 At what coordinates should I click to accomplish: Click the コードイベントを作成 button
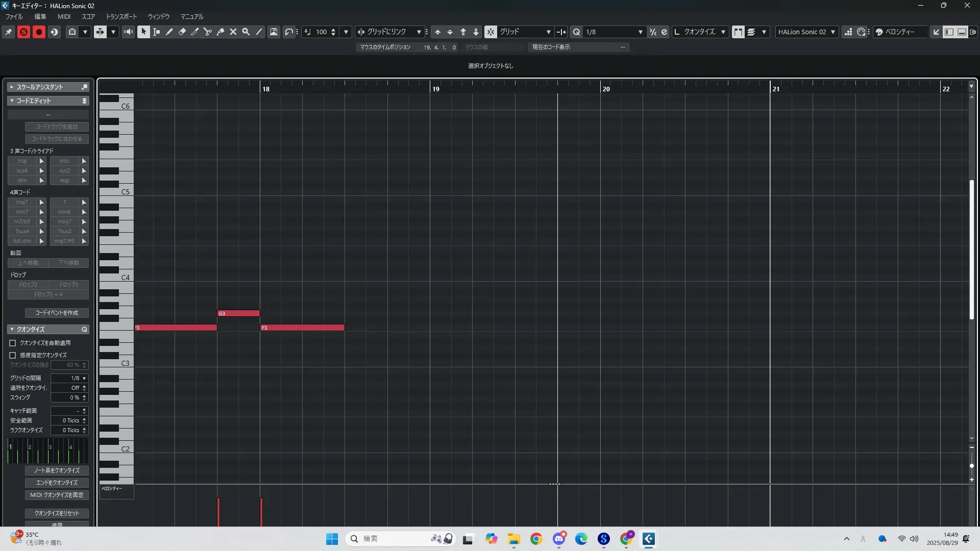pos(57,313)
